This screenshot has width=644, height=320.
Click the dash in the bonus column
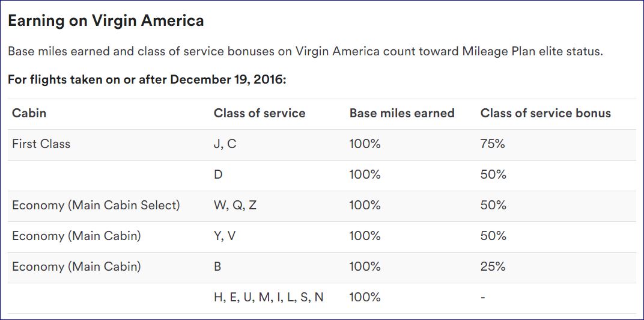[x=483, y=297]
